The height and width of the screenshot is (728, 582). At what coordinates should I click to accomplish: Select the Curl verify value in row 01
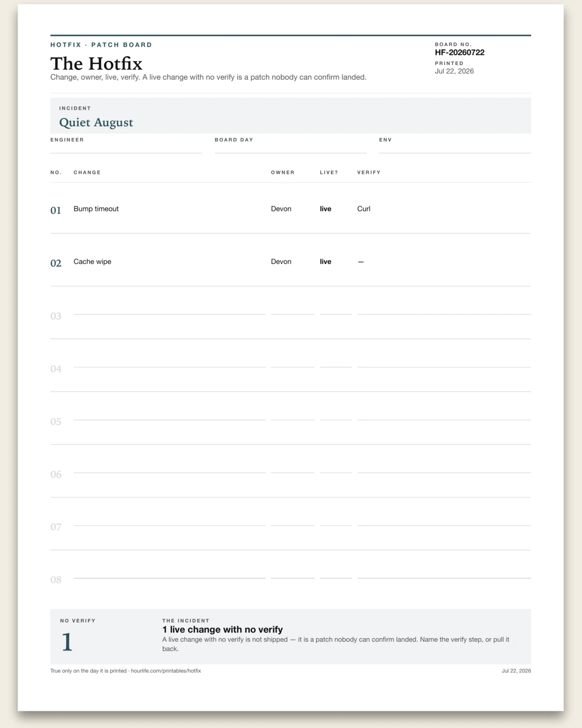(364, 209)
